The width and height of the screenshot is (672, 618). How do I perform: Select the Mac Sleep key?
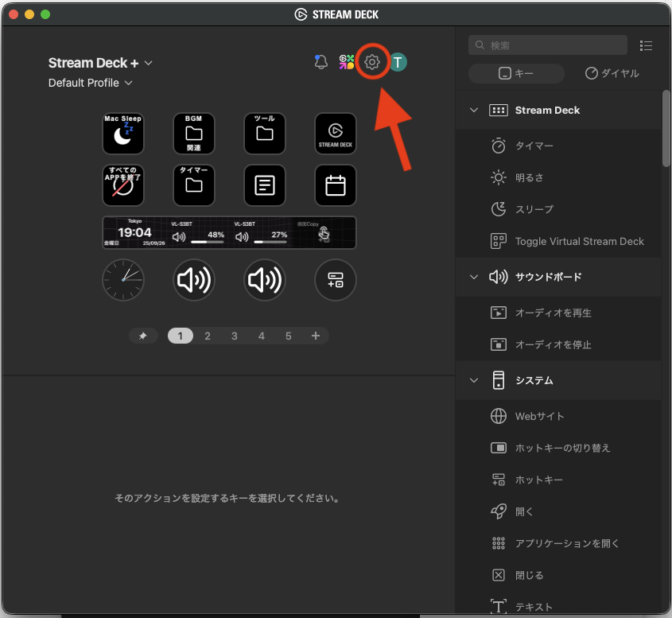click(123, 134)
